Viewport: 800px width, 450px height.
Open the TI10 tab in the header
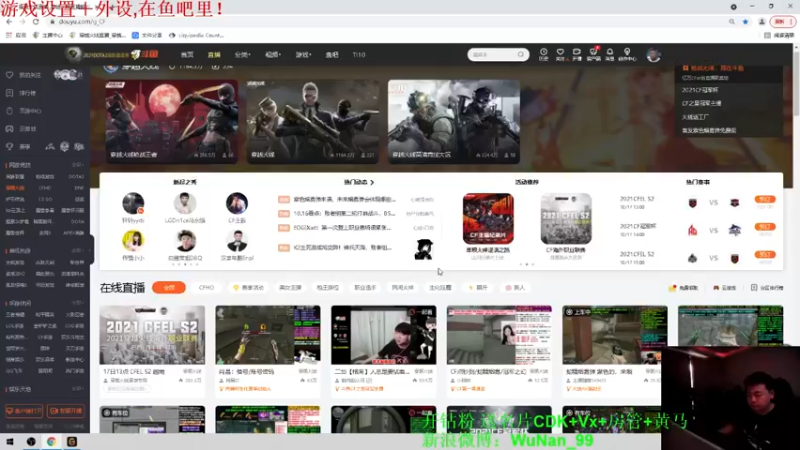click(359, 55)
